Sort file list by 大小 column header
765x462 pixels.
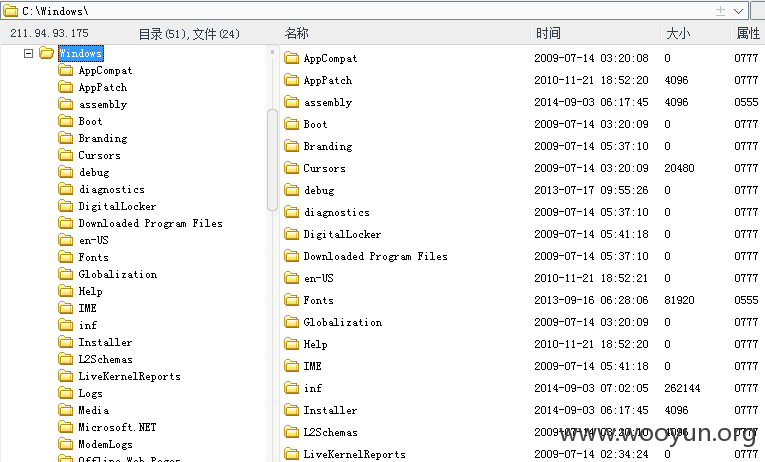(678, 33)
